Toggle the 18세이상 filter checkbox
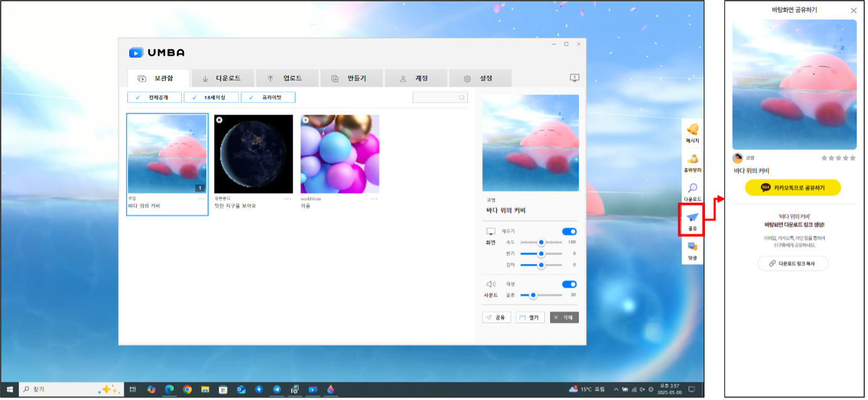Viewport: 868px width, 400px height. tap(211, 97)
